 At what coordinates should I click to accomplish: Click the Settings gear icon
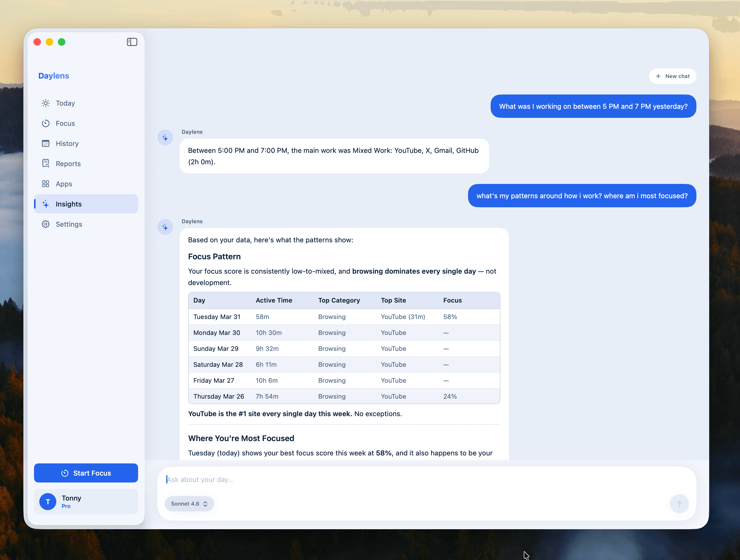pyautogui.click(x=45, y=224)
